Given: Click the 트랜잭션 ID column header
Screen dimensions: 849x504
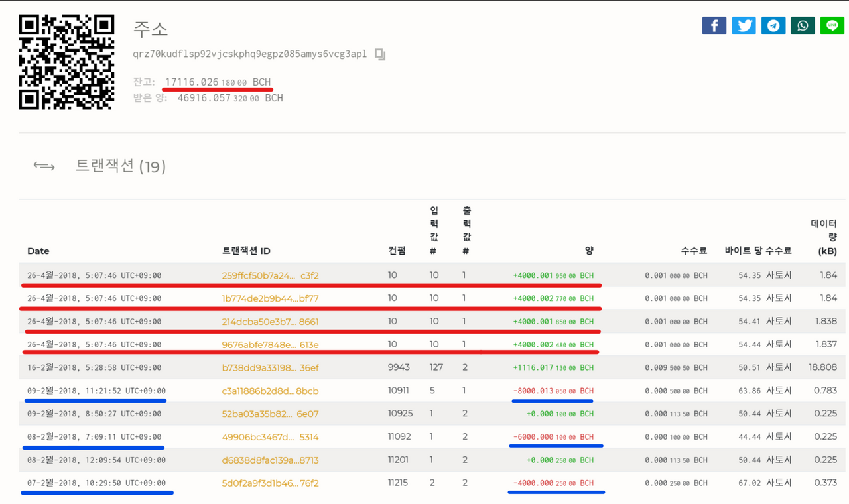Looking at the screenshot, I should click(x=246, y=251).
